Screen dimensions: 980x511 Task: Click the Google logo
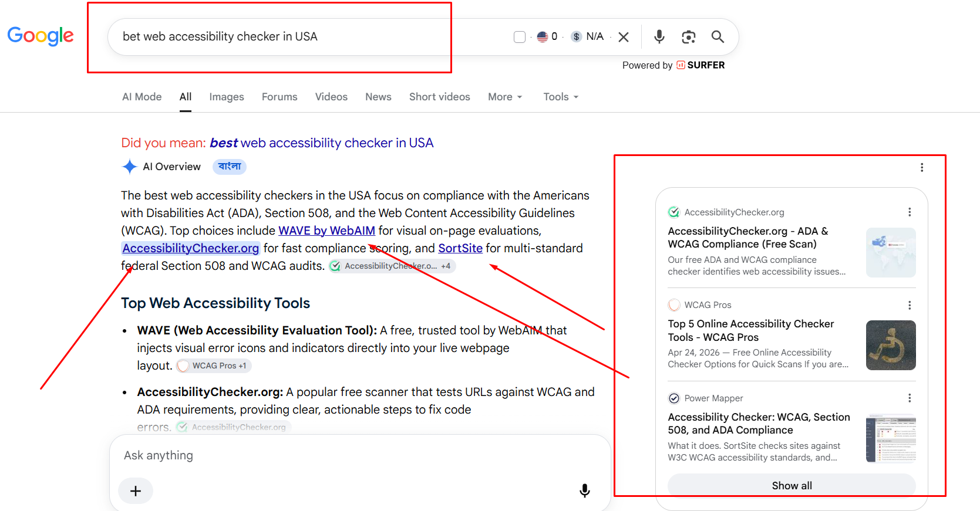pos(41,36)
